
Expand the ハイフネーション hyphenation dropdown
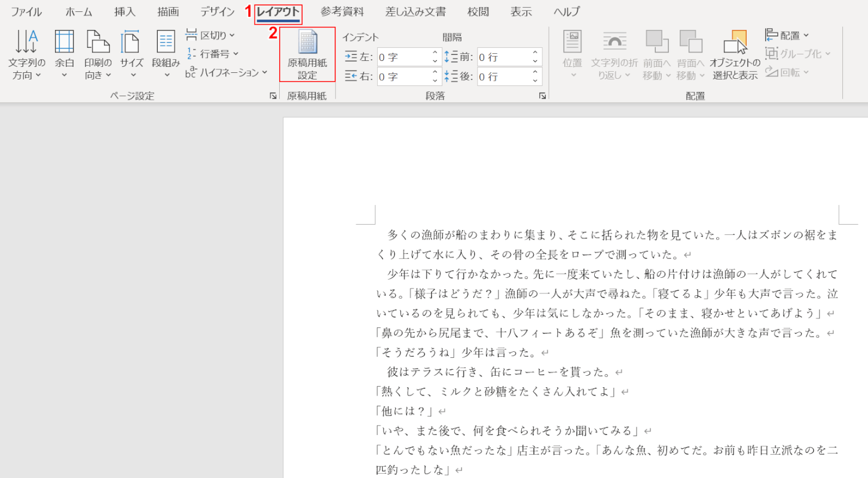pyautogui.click(x=227, y=72)
